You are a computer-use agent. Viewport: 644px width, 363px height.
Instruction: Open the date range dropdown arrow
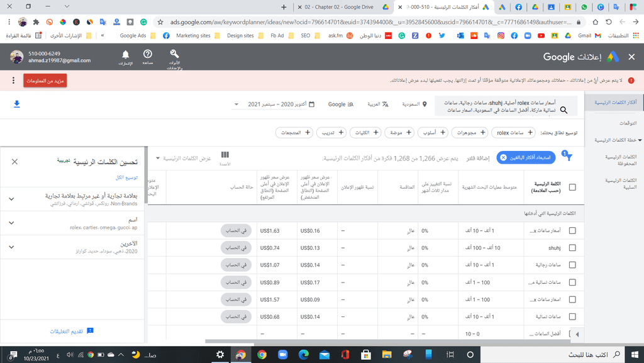236,104
